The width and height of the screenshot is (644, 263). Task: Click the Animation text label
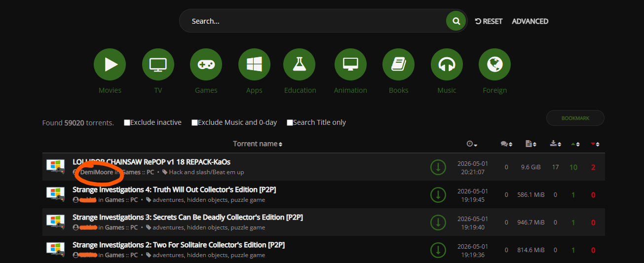(350, 90)
